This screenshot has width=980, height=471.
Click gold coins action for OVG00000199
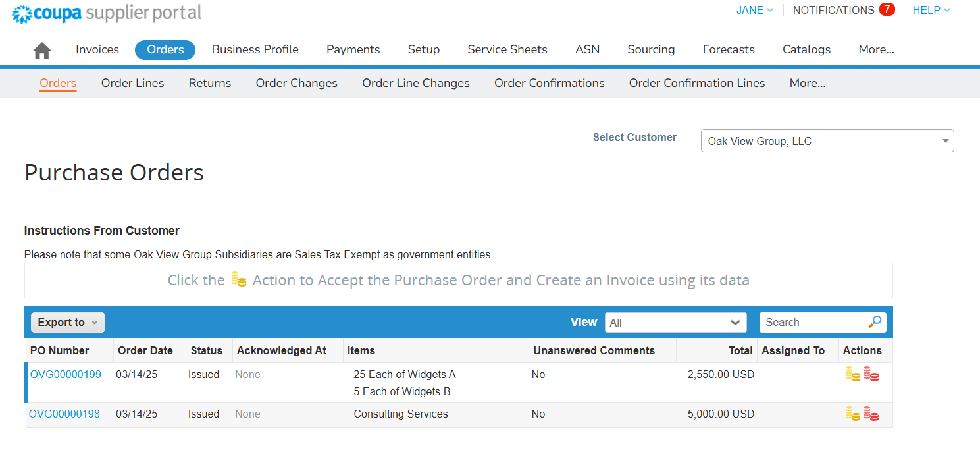click(853, 374)
